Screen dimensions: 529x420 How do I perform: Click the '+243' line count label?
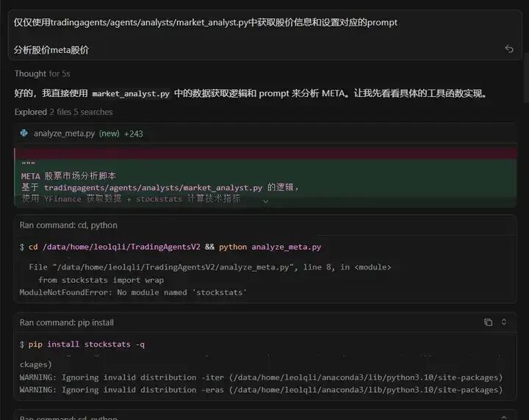134,134
